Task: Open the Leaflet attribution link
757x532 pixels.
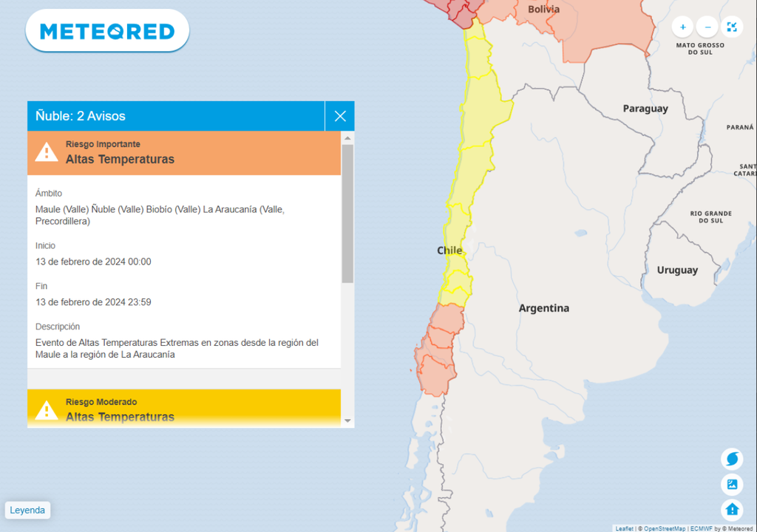Action: click(x=623, y=528)
